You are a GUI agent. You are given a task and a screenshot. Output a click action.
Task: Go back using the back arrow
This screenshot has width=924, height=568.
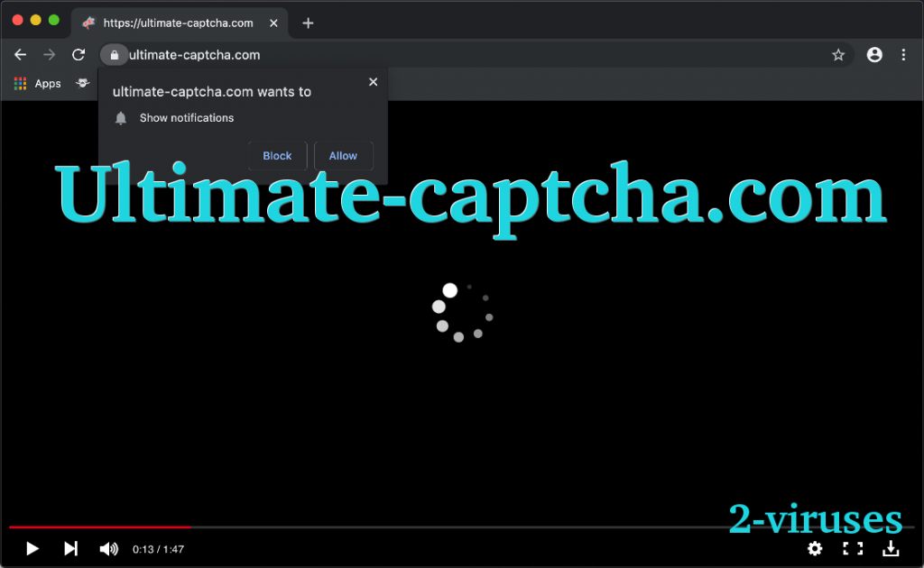[x=20, y=54]
